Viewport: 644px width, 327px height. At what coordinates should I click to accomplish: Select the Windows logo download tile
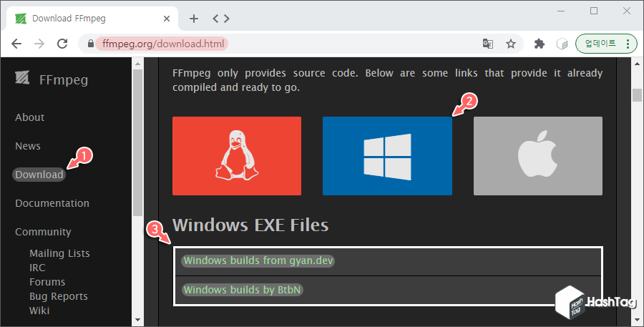click(x=387, y=156)
